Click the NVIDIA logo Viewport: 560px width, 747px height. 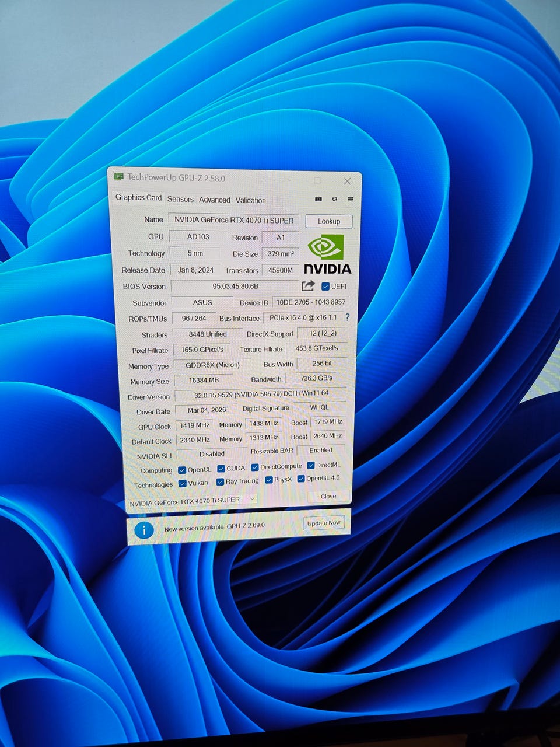(x=327, y=254)
